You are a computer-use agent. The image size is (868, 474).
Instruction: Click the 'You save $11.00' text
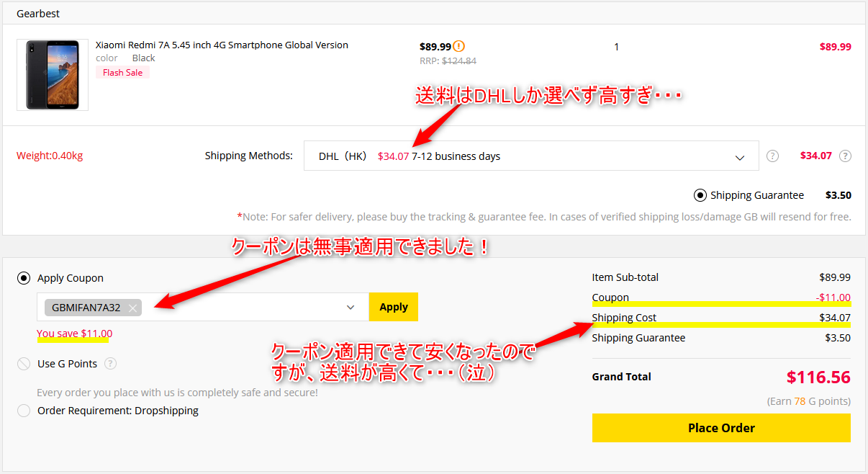pyautogui.click(x=75, y=334)
